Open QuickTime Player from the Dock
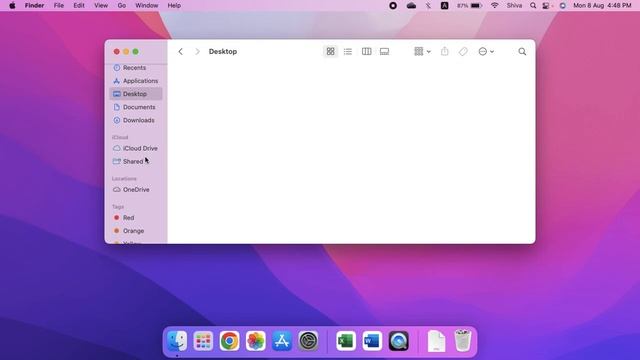The image size is (640, 360). point(398,341)
